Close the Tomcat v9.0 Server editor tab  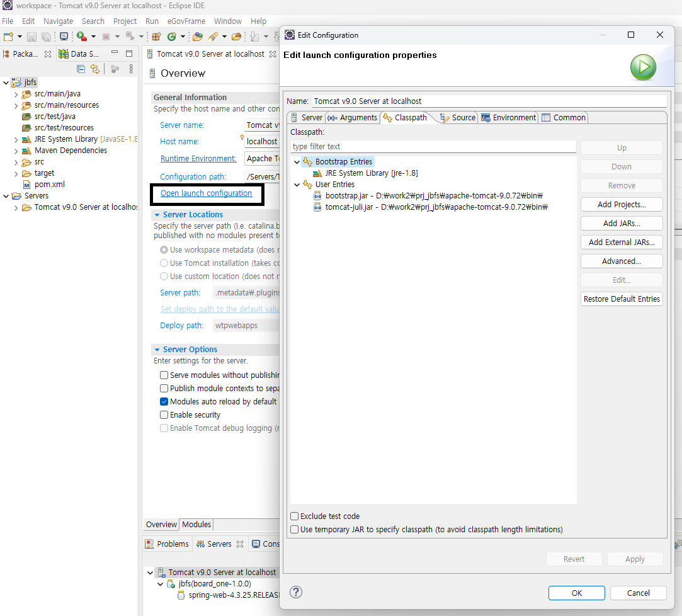pos(273,54)
